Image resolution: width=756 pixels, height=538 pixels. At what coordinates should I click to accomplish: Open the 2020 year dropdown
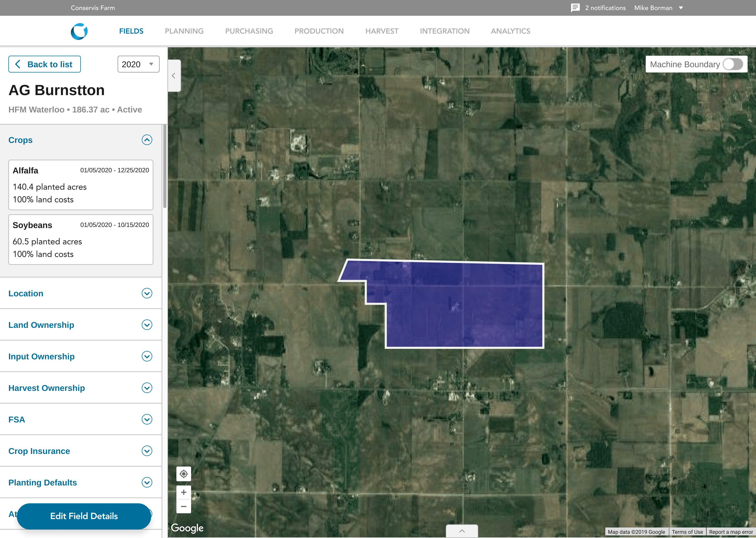tap(138, 64)
